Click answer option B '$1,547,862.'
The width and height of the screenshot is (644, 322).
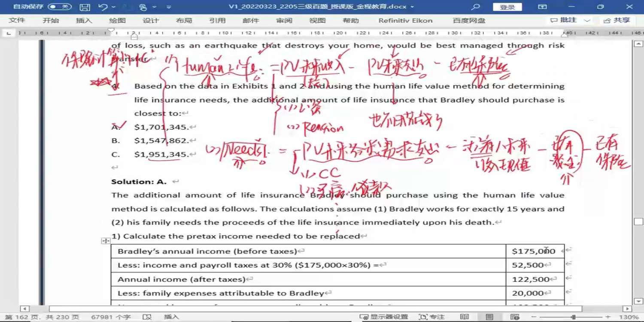click(161, 141)
